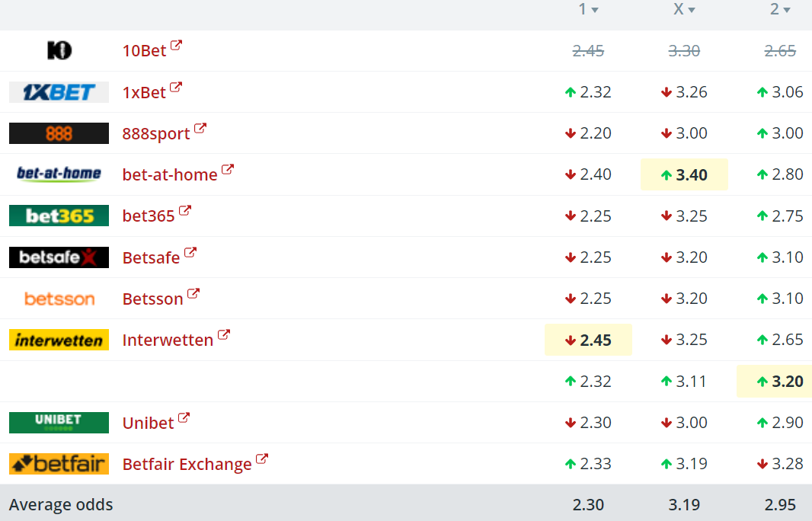Click the 10Bet bookmaker logo
The image size is (812, 521).
59,51
